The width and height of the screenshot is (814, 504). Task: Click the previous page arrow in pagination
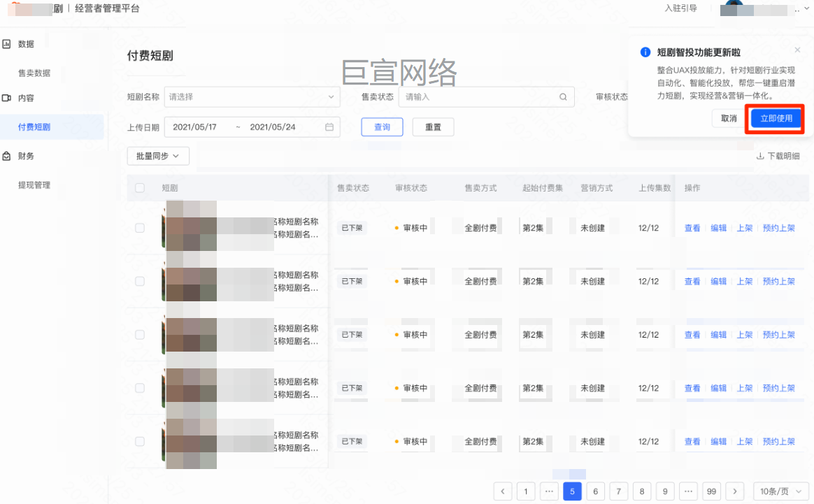click(x=503, y=491)
